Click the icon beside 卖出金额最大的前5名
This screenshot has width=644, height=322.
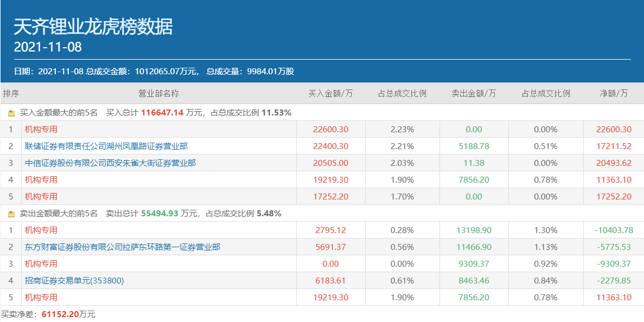[11, 214]
